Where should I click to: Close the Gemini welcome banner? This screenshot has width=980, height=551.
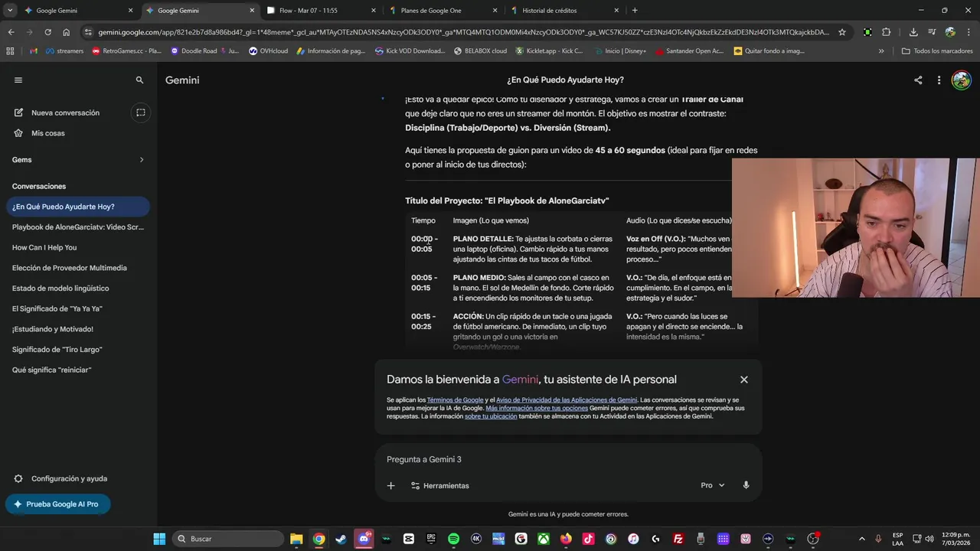[x=743, y=380]
